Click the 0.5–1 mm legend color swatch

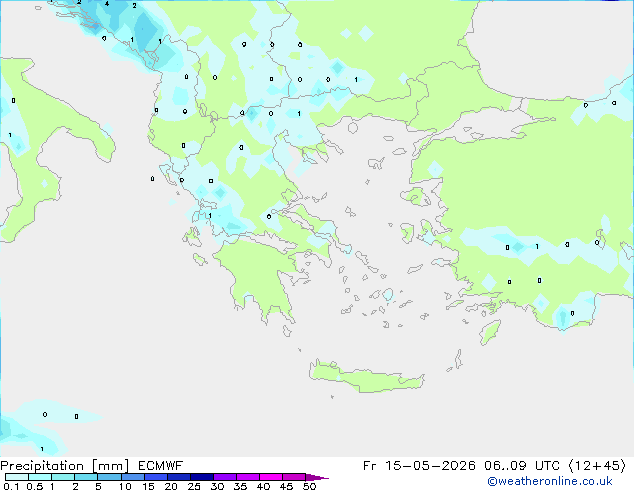(x=40, y=477)
